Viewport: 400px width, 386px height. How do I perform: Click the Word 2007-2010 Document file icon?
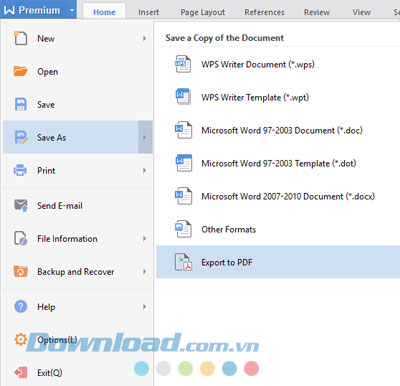click(183, 196)
